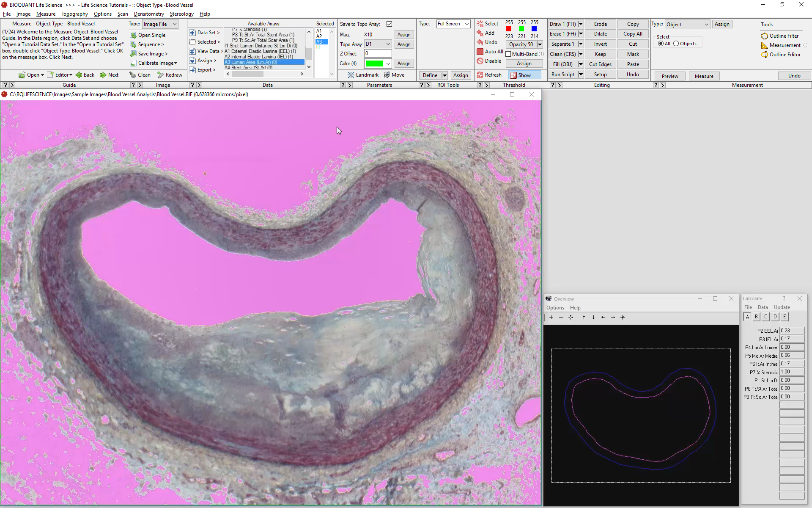The height and width of the screenshot is (508, 812).
Task: Click Auto All threshold
Action: click(490, 52)
